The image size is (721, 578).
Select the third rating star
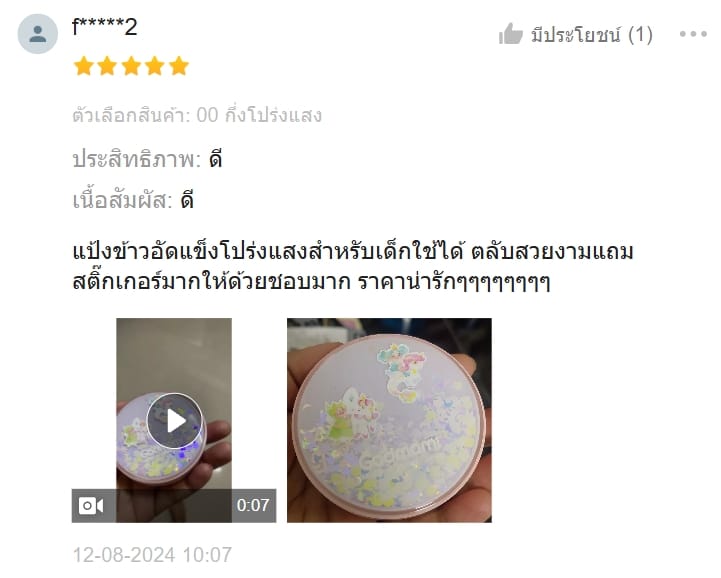click(x=131, y=66)
